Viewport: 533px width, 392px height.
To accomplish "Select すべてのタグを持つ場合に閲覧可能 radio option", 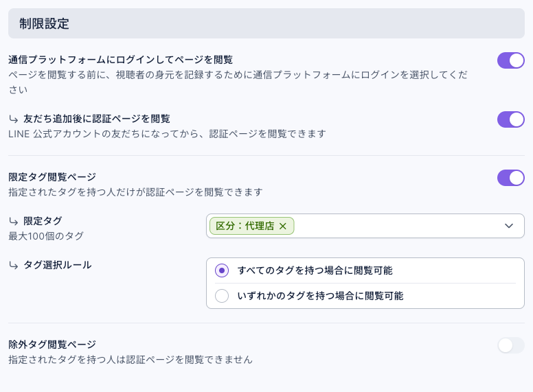I will coord(222,270).
